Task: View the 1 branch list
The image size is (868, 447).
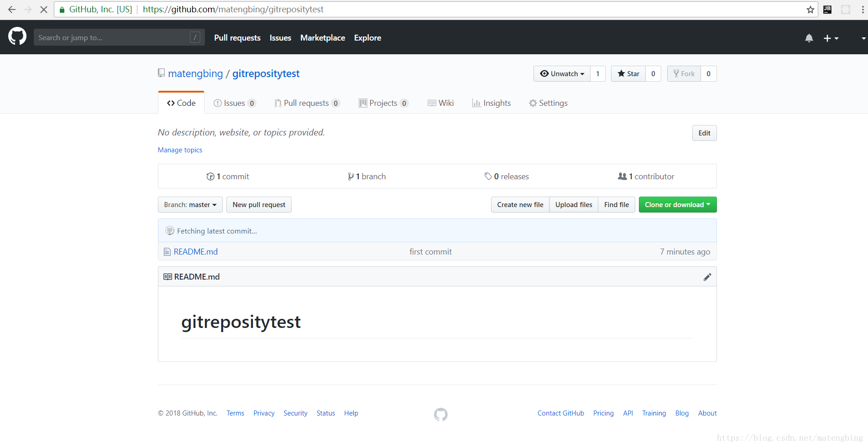Action: coord(366,177)
